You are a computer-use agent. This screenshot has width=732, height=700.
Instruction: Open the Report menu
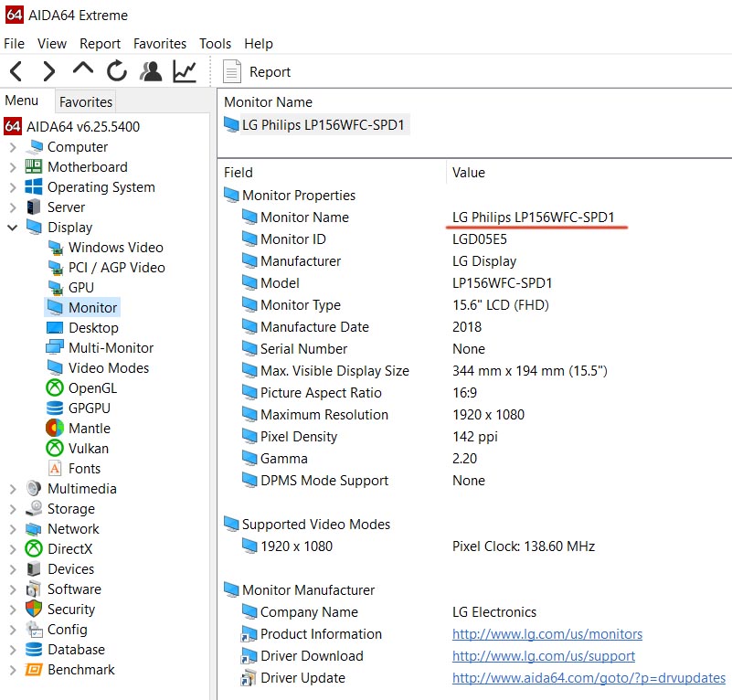pyautogui.click(x=100, y=44)
